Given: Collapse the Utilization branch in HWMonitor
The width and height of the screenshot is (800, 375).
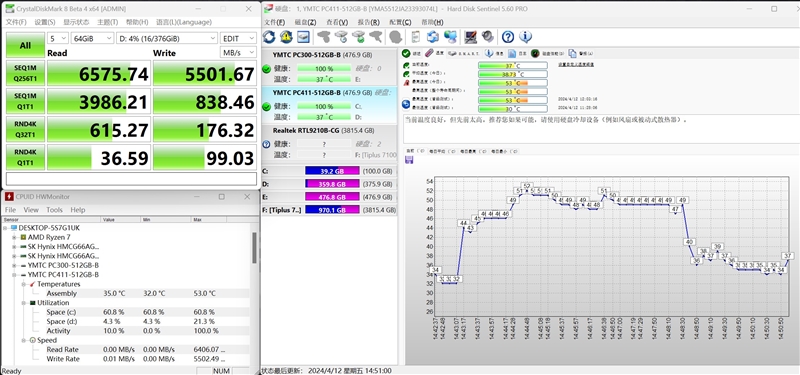Looking at the screenshot, I should point(24,303).
